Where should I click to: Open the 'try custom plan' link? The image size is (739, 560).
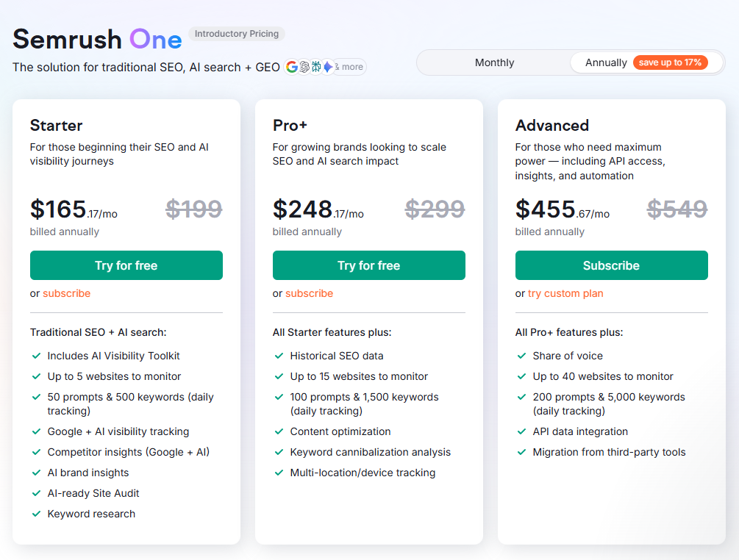click(565, 293)
